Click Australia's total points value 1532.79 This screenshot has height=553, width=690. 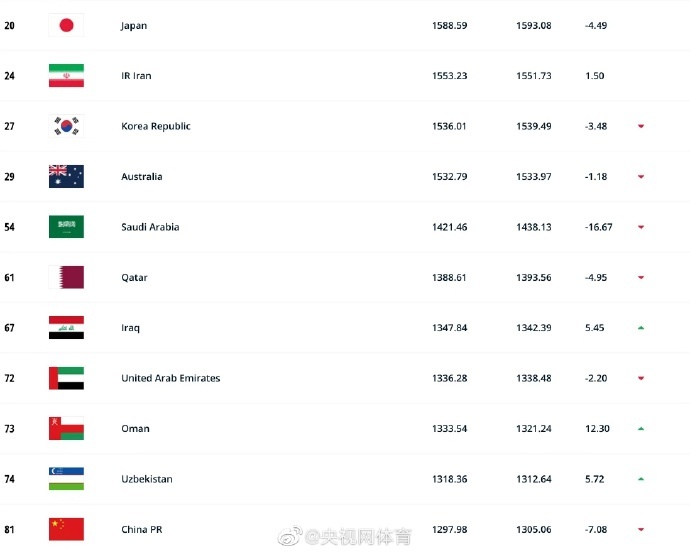pos(448,177)
